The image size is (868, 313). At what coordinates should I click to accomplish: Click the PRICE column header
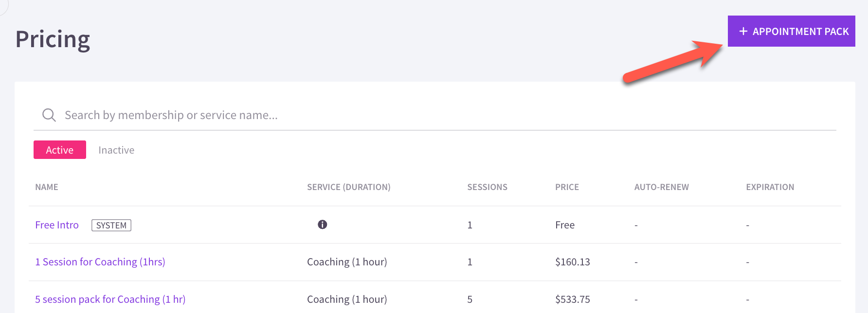point(567,187)
